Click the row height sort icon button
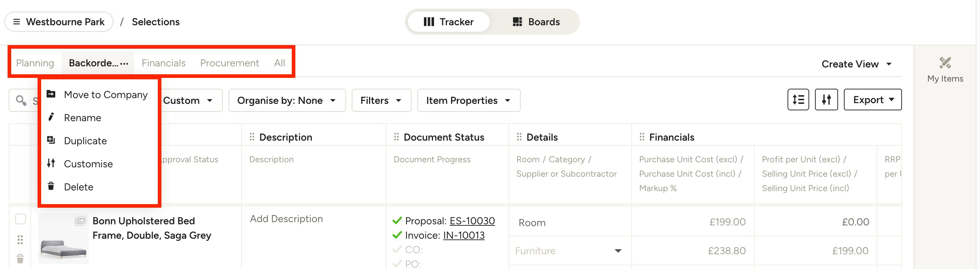Image resolution: width=980 pixels, height=269 pixels. (798, 100)
